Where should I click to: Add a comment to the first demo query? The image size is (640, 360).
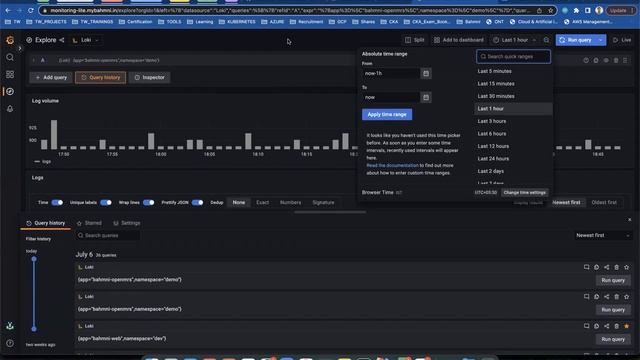click(587, 267)
